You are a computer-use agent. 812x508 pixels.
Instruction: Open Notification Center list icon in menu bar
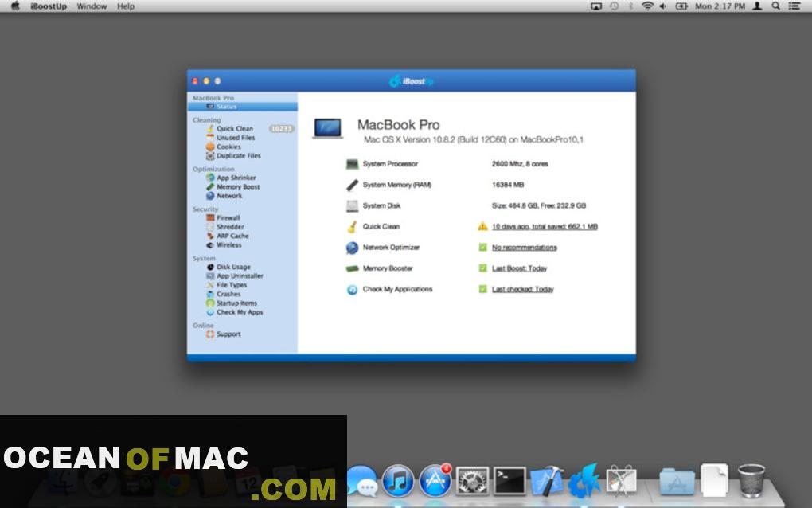coord(794,6)
